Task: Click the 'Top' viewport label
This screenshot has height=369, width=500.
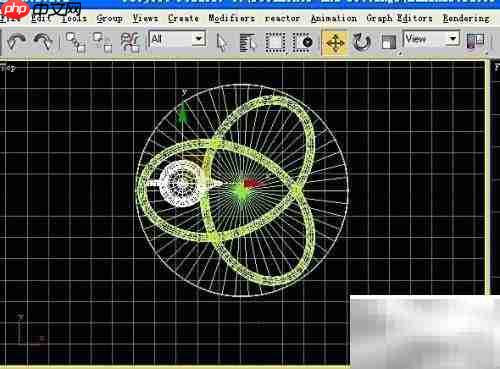Action: pyautogui.click(x=8, y=68)
